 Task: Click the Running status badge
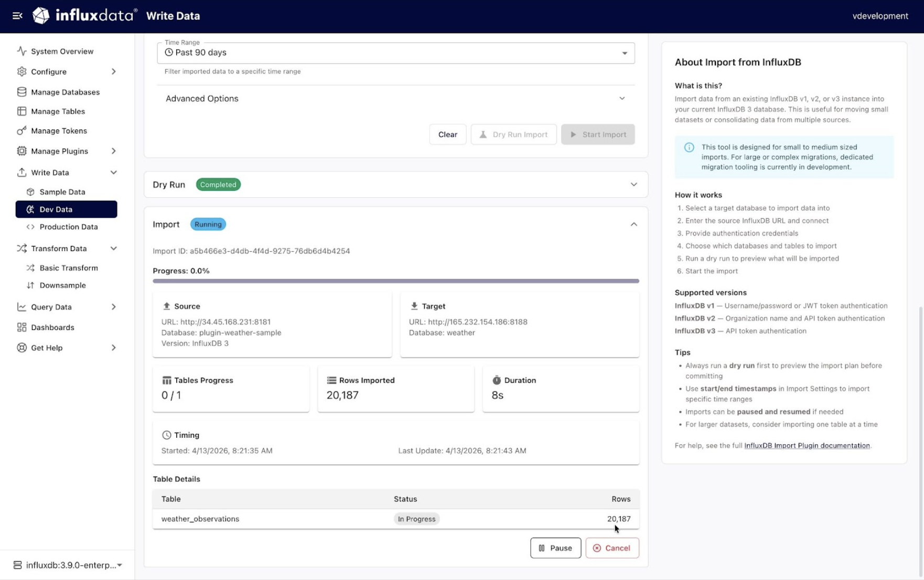(208, 224)
